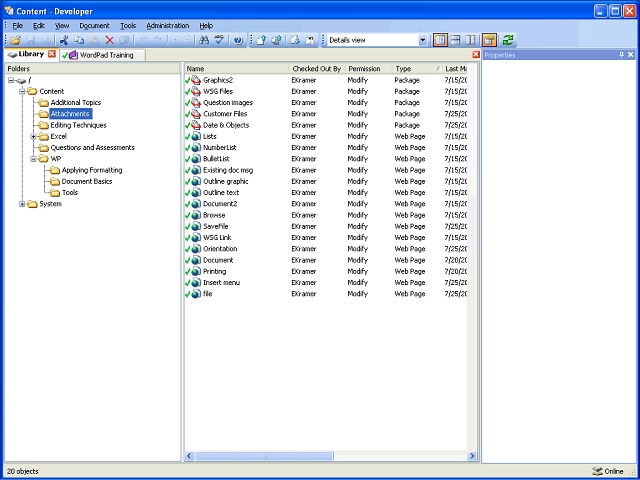
Task: Click the green Refresh arrows icon
Action: 508,40
